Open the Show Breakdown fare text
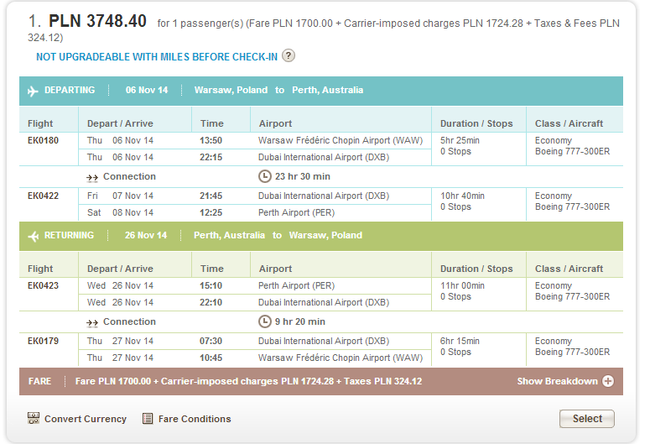Viewport: 650px width, 444px height. [x=557, y=382]
